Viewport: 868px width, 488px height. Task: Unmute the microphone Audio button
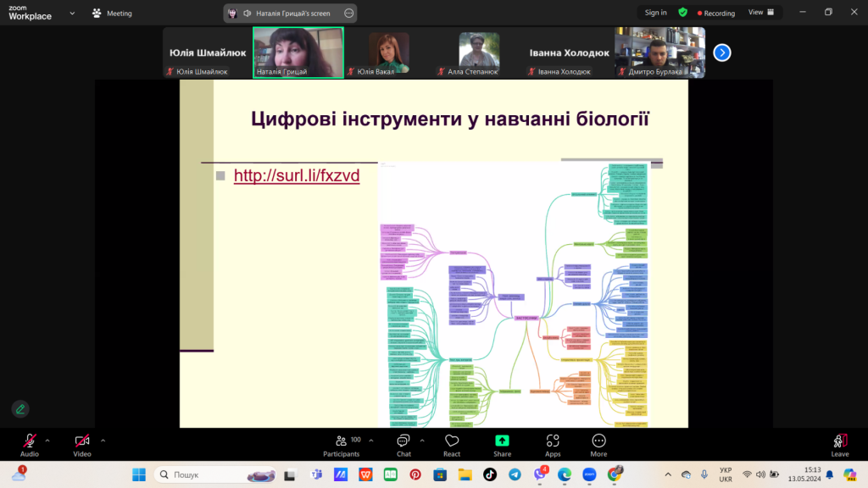point(30,444)
